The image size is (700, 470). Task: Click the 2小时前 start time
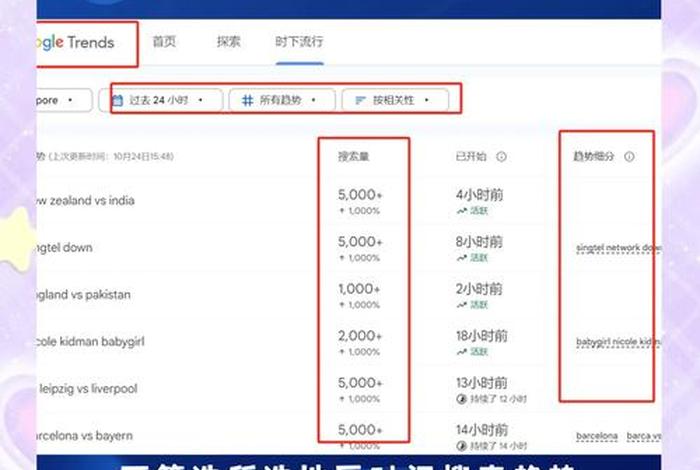coord(479,289)
